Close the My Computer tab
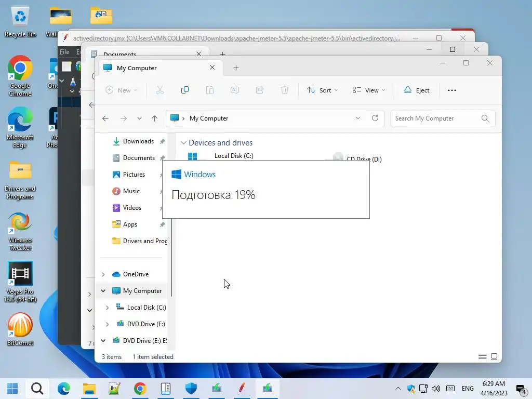 click(x=212, y=68)
